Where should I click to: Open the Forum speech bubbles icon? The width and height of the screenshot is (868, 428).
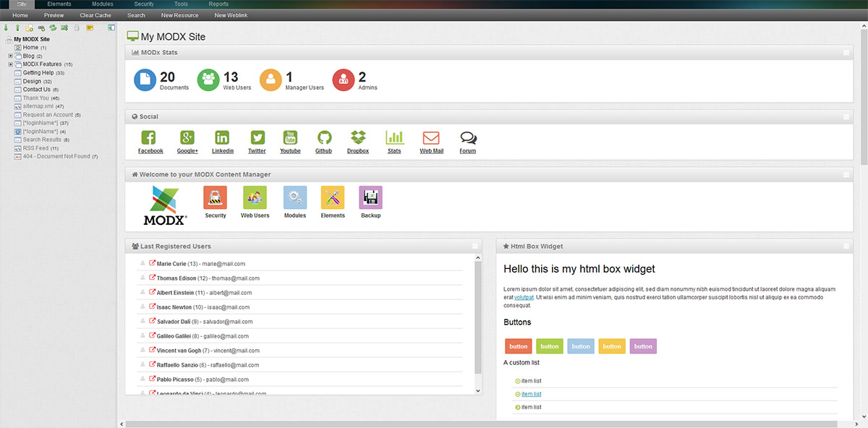[x=468, y=137]
